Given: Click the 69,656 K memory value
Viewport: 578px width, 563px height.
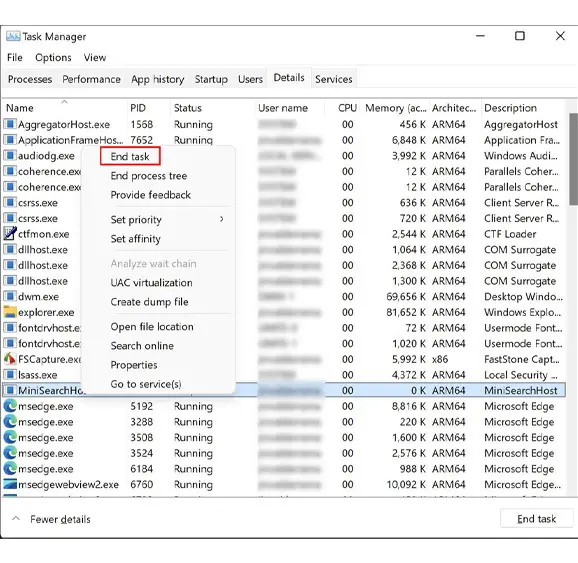Looking at the screenshot, I should point(406,296).
